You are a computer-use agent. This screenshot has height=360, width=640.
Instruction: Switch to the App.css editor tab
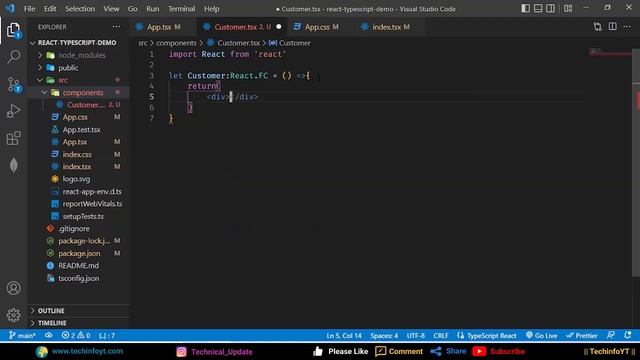(x=322, y=27)
